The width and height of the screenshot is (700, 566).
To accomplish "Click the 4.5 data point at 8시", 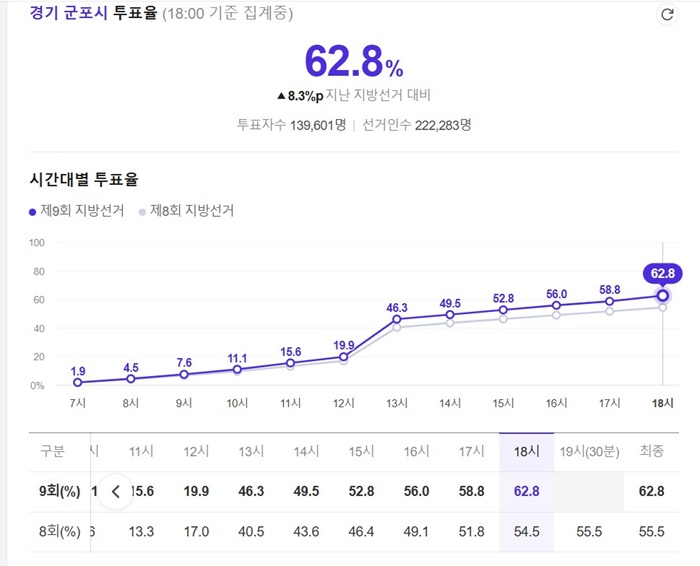I will coord(131,379).
